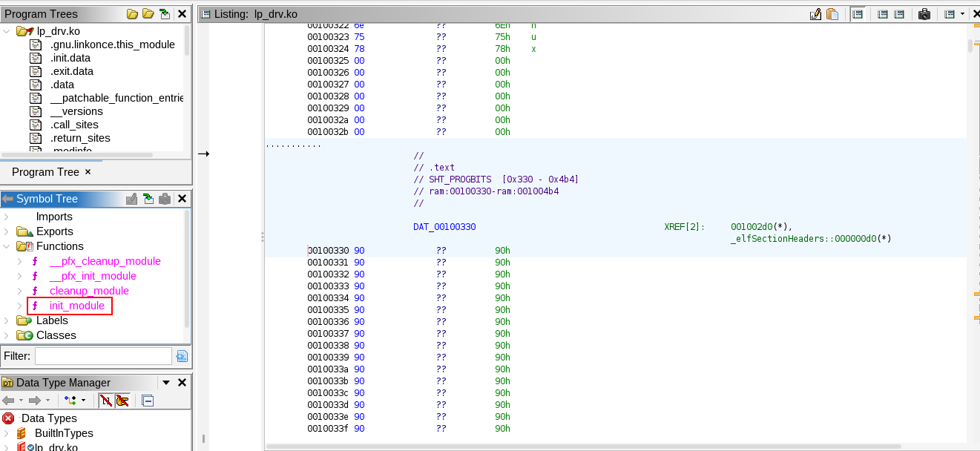The image size is (980, 451).
Task: Expand __pfx_init_module function
Action: point(20,276)
